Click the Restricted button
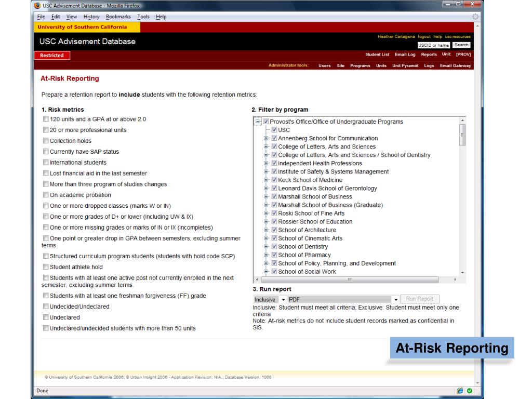 point(52,55)
